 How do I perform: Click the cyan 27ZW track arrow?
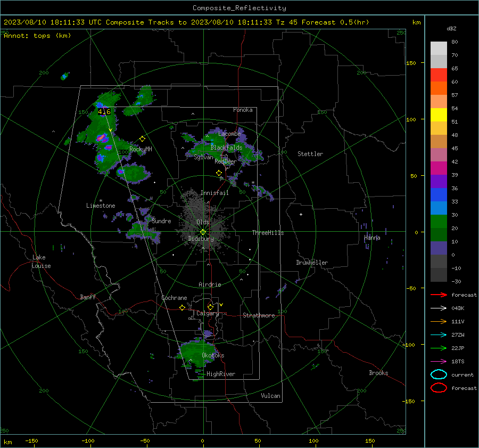439,335
